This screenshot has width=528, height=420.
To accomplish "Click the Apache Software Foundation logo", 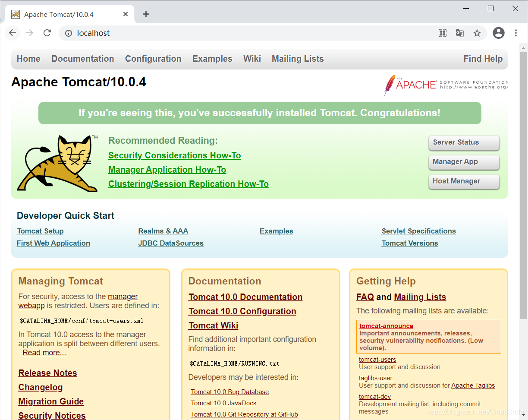I will pyautogui.click(x=446, y=85).
